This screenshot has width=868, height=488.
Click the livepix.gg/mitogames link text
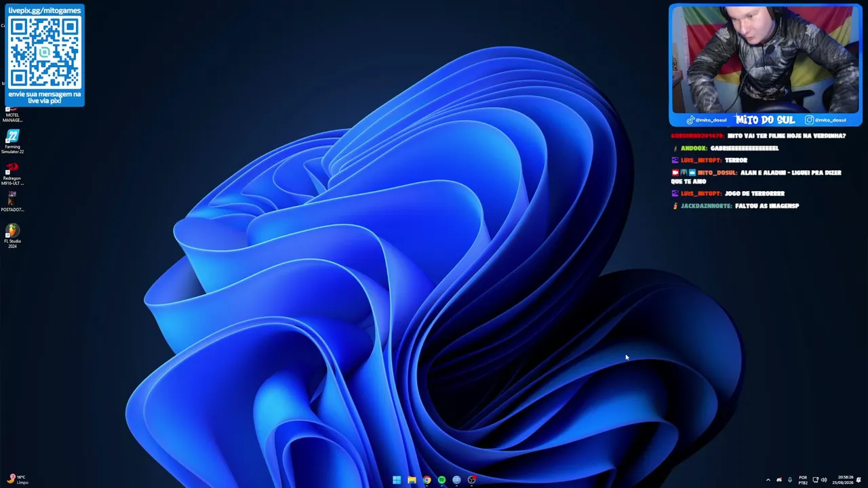(x=45, y=10)
